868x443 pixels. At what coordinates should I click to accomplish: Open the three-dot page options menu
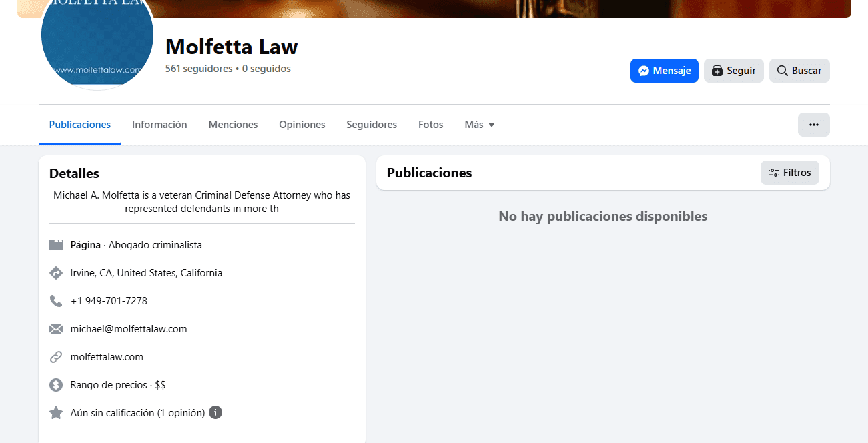(813, 125)
